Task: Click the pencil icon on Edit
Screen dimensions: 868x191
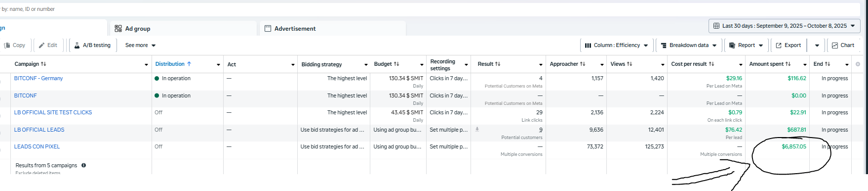Action: coord(42,45)
